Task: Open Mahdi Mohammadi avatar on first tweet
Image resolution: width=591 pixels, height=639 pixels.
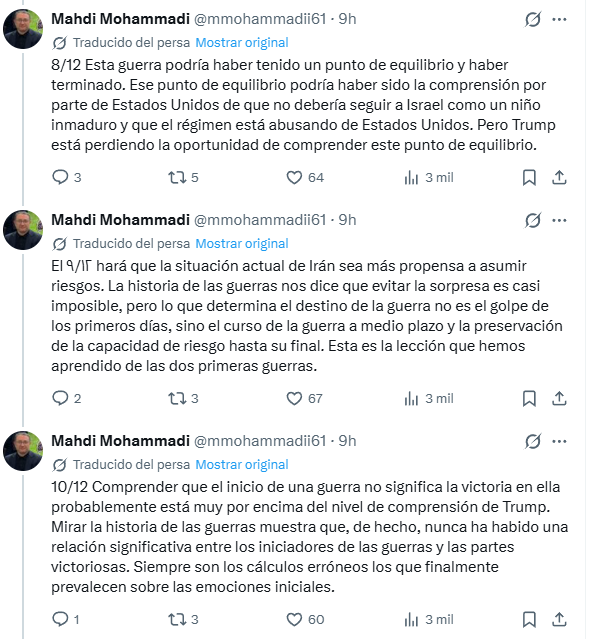Action: (23, 29)
